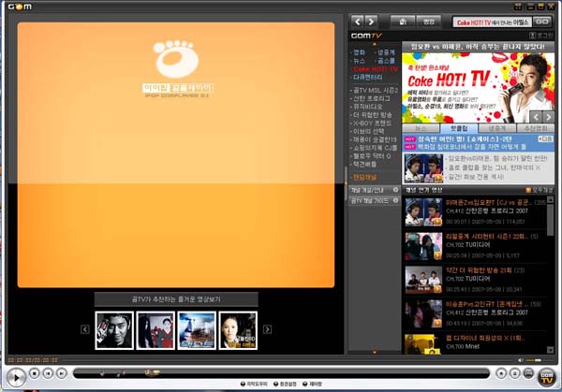Skip to the next track in player
Viewport: 562px width, 392px height.
coord(62,373)
